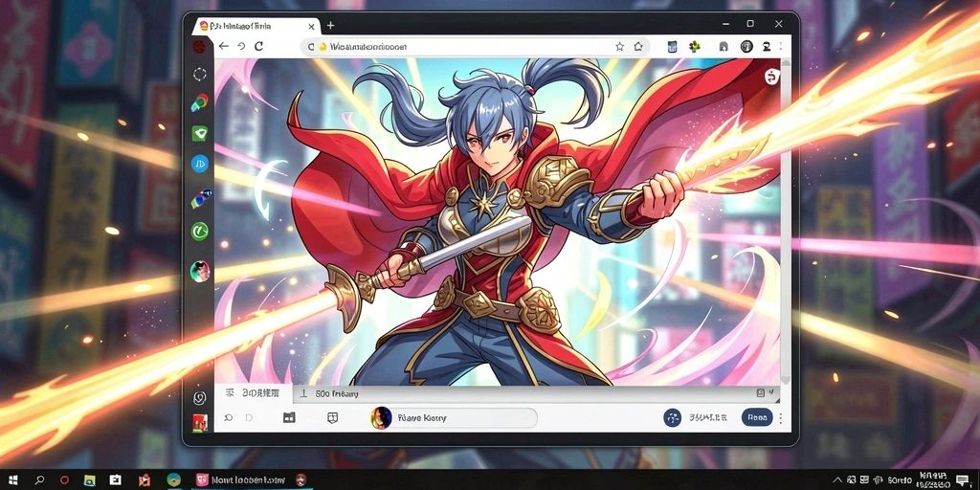Open the colorful puzzle extension icon

coord(694,46)
